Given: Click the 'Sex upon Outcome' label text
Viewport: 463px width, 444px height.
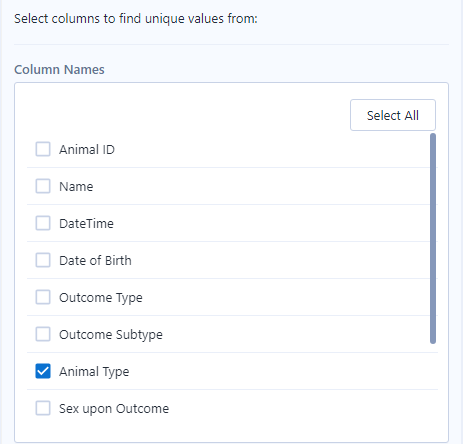Looking at the screenshot, I should 114,409.
